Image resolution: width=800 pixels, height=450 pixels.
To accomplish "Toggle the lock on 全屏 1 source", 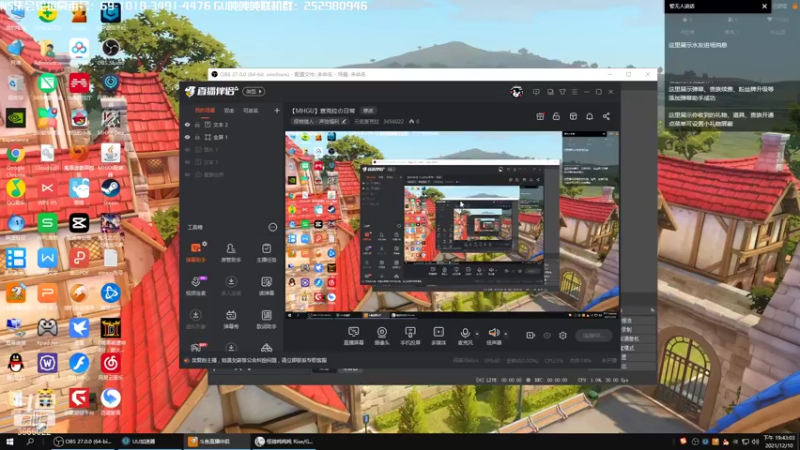I will (197, 137).
